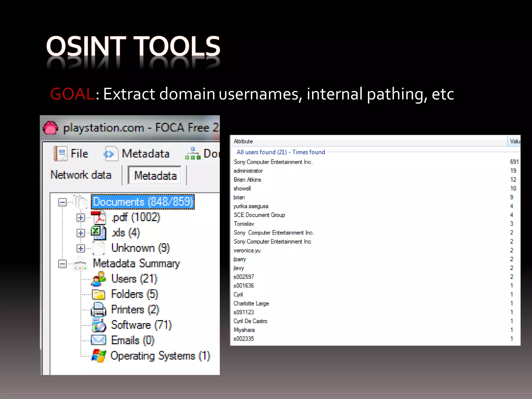Select the Charlotte Large row
This screenshot has height=399, width=532.
(375, 303)
